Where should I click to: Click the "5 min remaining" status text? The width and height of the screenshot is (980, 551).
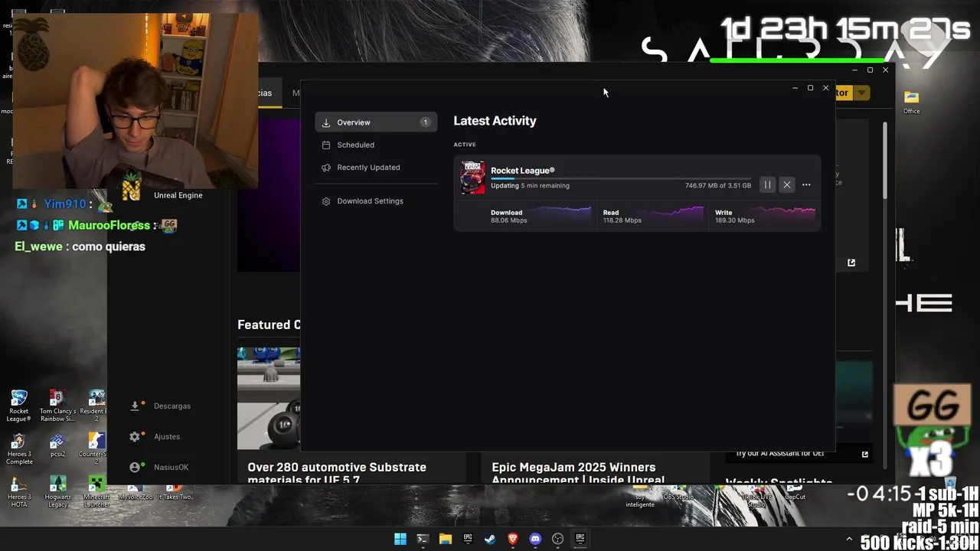tap(545, 186)
